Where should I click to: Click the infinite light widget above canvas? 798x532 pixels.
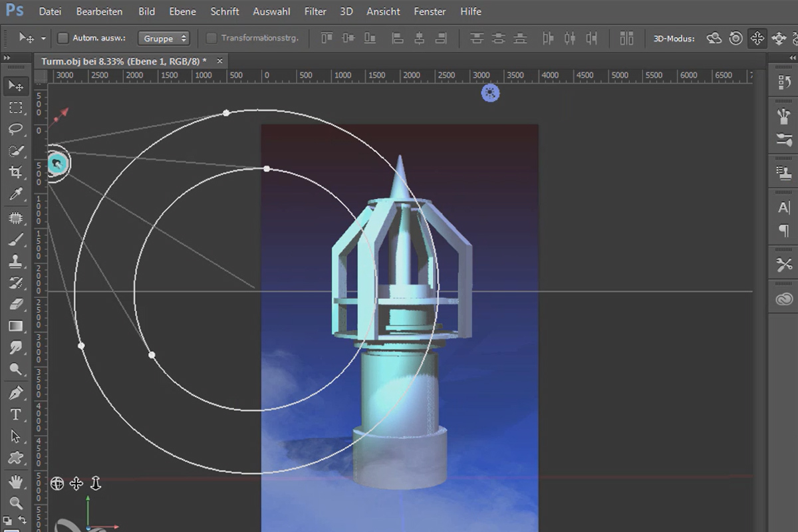click(490, 94)
